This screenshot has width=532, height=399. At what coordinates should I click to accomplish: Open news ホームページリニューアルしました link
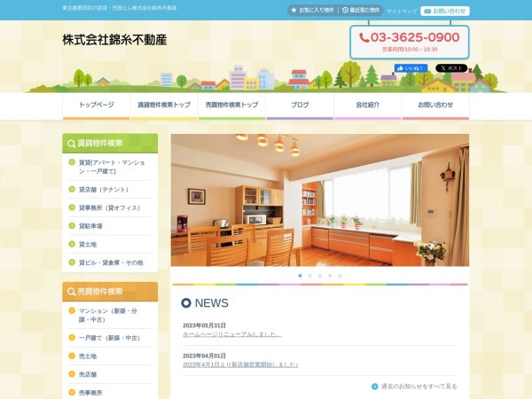(232, 334)
